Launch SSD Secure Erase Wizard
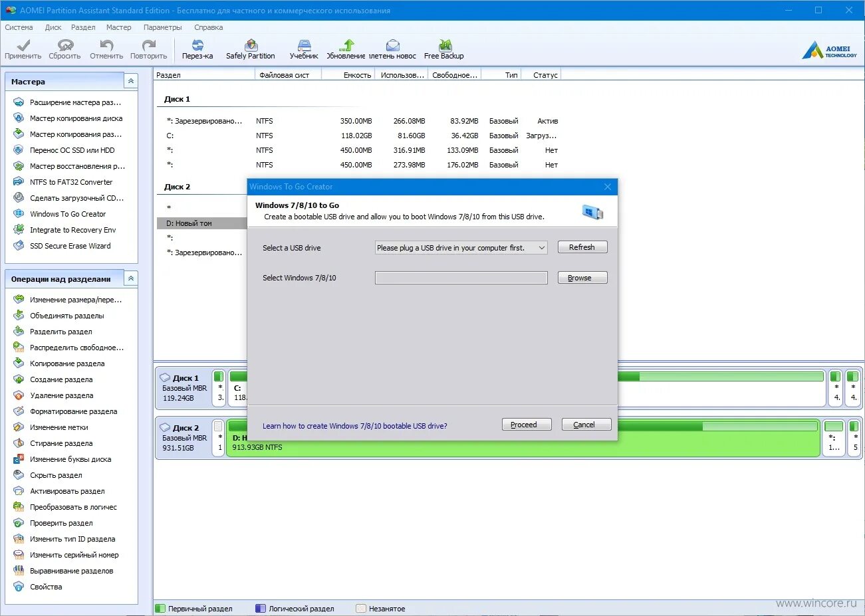 pyautogui.click(x=70, y=246)
